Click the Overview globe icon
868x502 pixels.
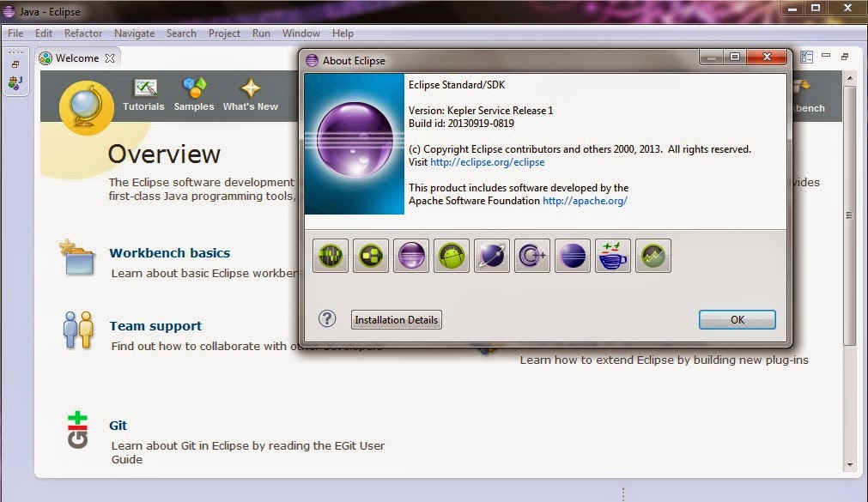click(x=87, y=107)
